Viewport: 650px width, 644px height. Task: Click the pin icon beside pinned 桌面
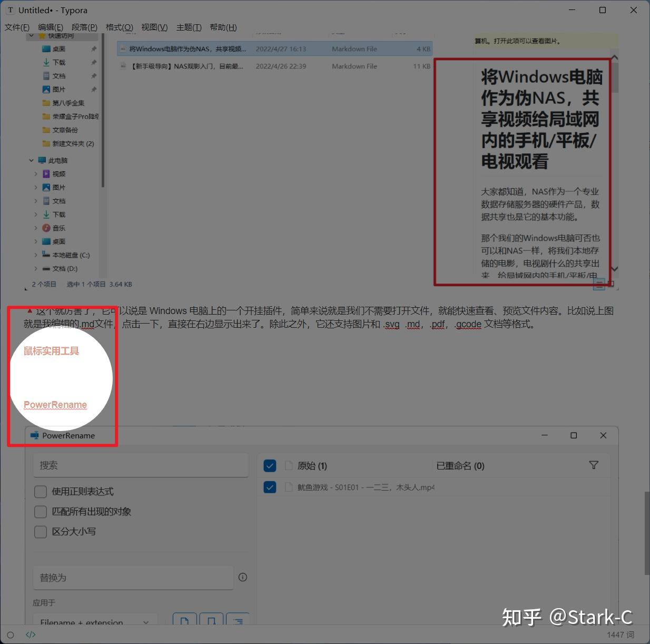click(x=94, y=49)
